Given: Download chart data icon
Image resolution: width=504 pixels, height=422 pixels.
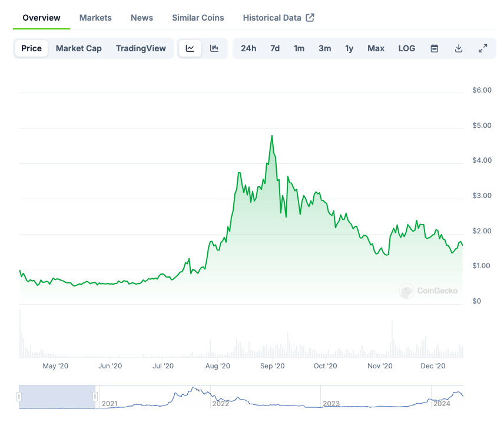Looking at the screenshot, I should pyautogui.click(x=459, y=48).
